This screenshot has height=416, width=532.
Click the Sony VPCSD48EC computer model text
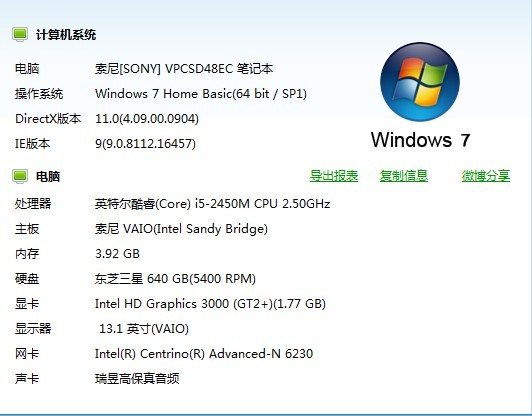tap(184, 69)
